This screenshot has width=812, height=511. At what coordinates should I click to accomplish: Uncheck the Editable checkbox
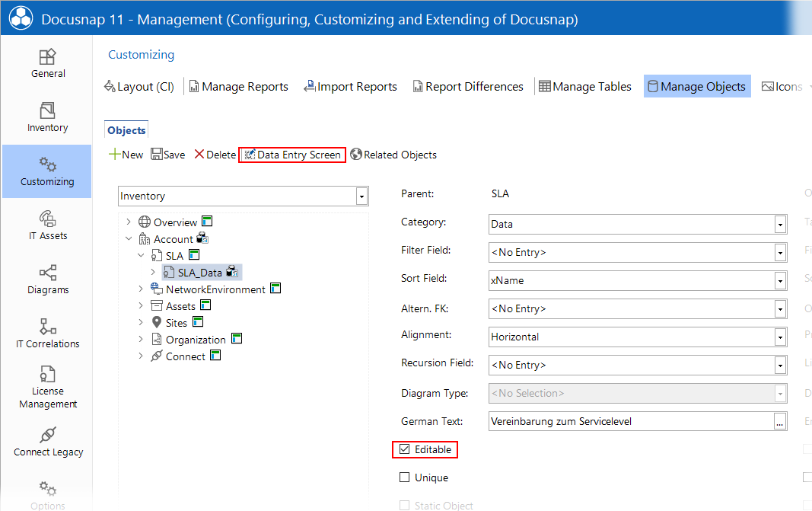click(x=405, y=450)
